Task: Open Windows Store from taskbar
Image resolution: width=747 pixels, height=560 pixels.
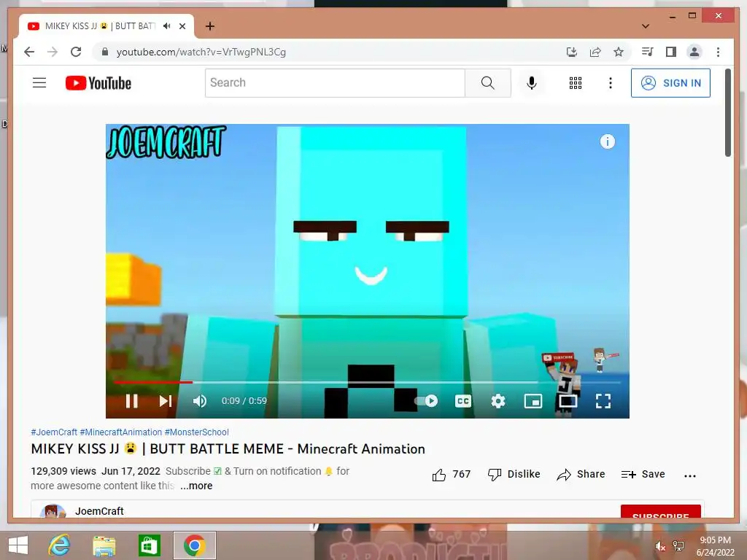Action: 149,545
